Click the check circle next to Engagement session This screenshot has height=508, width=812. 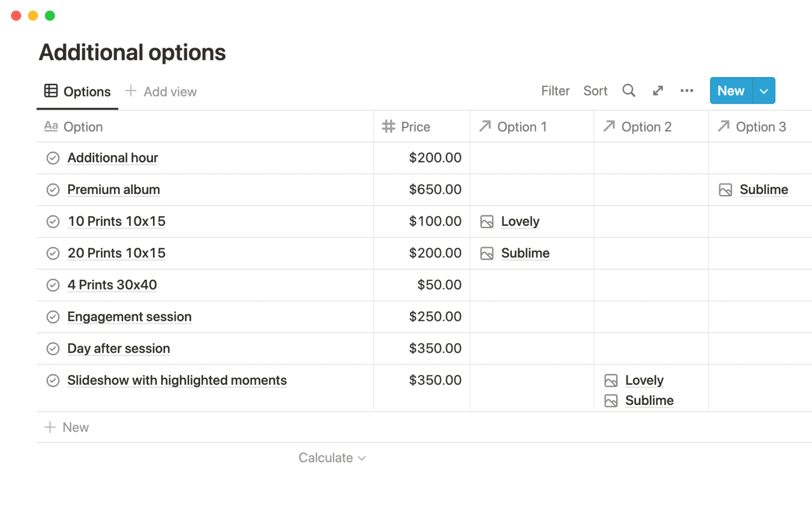53,317
